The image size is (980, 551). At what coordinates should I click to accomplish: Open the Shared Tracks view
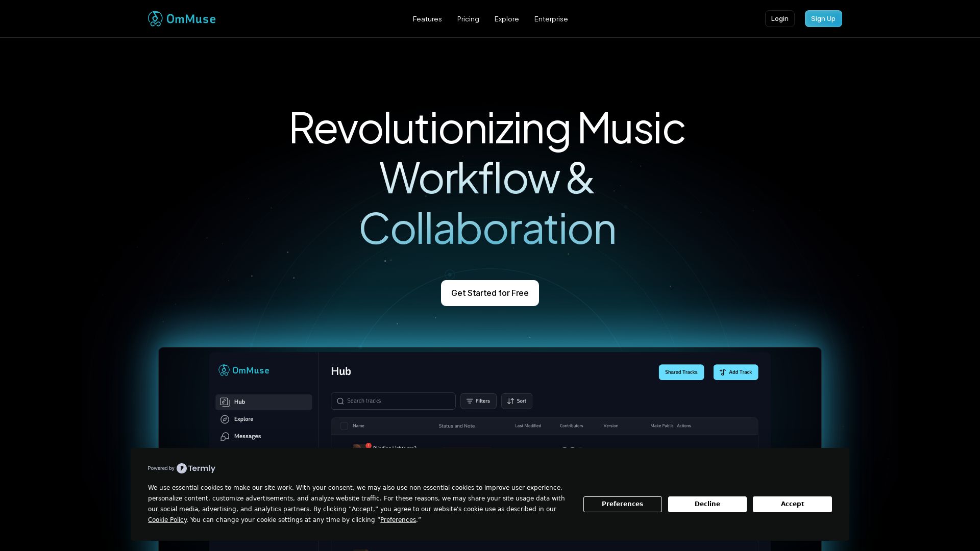(681, 372)
